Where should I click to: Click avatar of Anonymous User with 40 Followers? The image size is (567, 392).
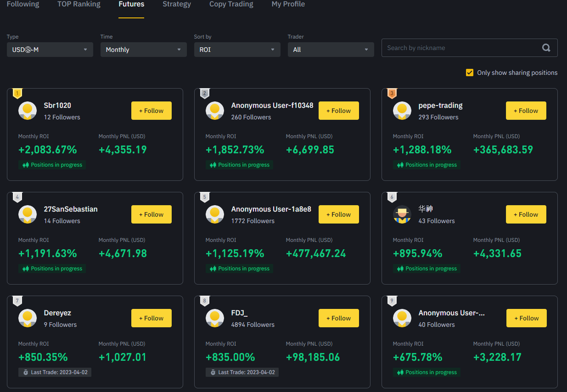tap(402, 318)
